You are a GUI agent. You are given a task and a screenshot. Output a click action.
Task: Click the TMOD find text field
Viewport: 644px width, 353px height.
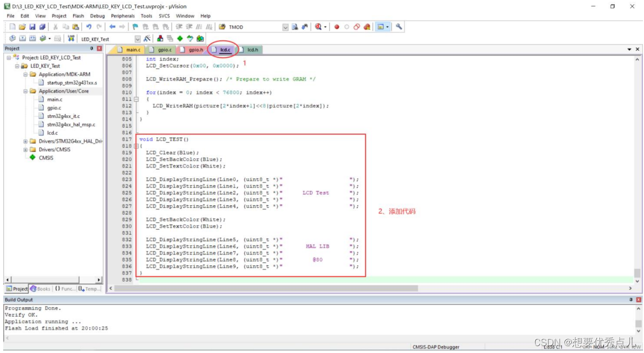tap(255, 27)
